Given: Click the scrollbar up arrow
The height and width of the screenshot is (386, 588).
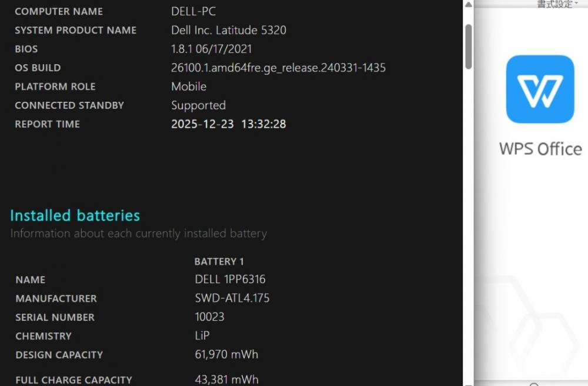Looking at the screenshot, I should click(468, 5).
